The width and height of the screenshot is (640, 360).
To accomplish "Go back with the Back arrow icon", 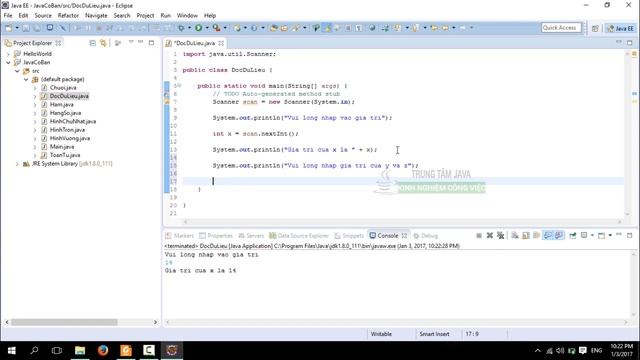I will click(445, 28).
